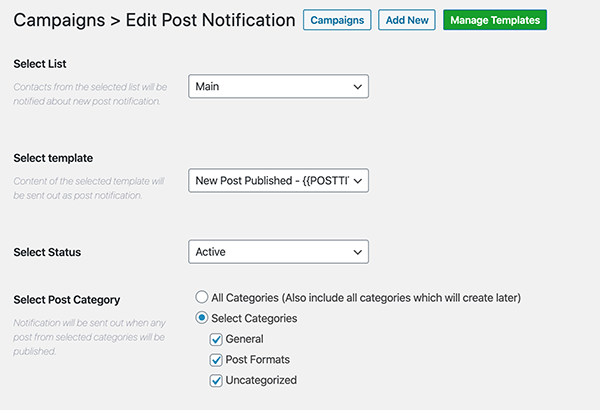Image resolution: width=600 pixels, height=410 pixels.
Task: Click the Campaigns button in the header
Action: (337, 20)
